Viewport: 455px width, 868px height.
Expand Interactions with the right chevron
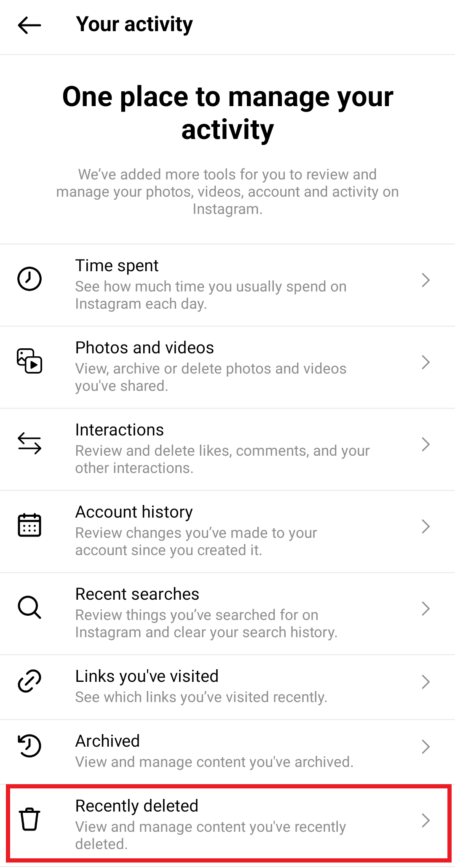[426, 444]
